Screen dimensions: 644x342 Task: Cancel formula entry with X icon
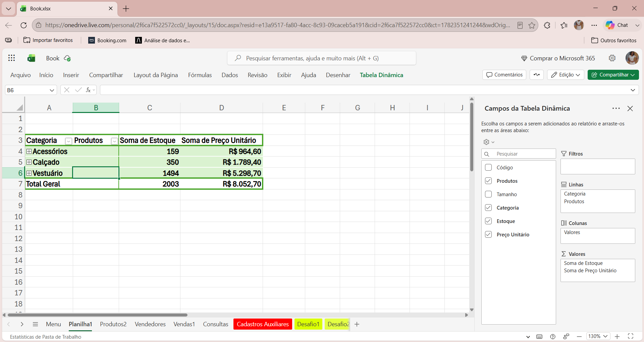(67, 90)
